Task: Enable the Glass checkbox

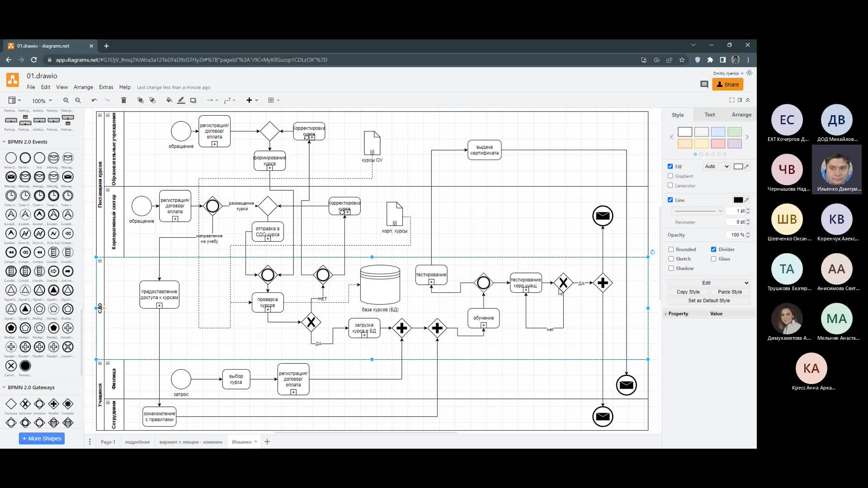Action: tap(713, 258)
